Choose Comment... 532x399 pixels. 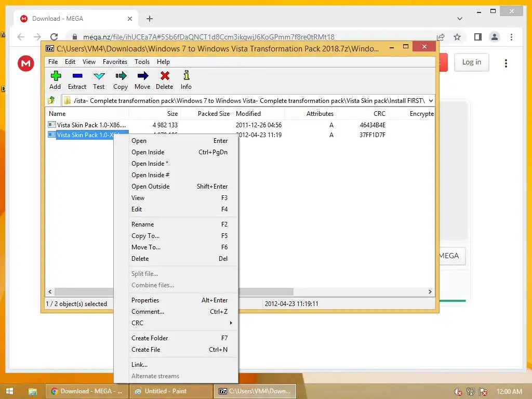pyautogui.click(x=180, y=312)
